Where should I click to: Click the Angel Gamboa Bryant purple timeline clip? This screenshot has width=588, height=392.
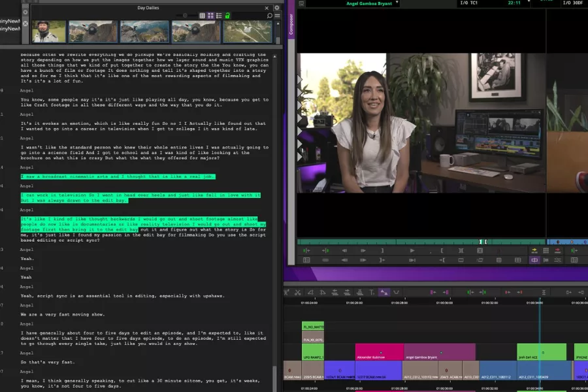coord(440,352)
